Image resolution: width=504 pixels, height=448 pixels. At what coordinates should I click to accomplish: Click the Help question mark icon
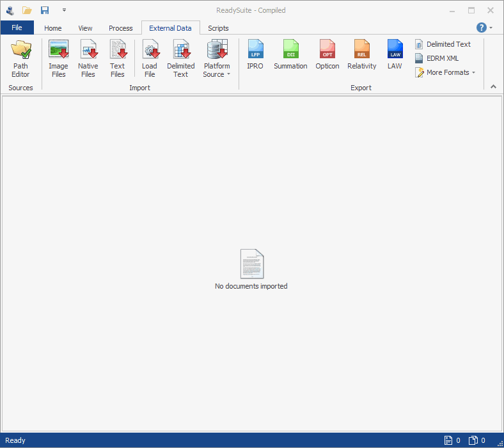click(482, 28)
